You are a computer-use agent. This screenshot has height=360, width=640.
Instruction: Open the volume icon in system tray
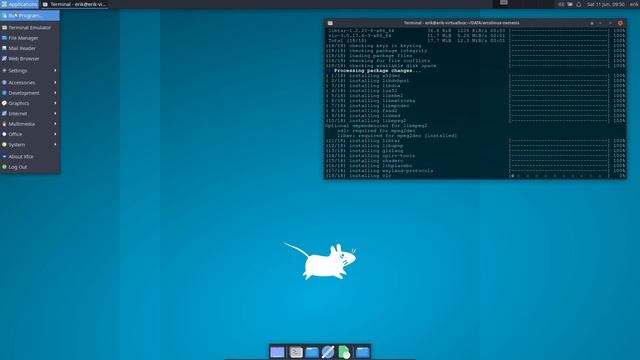click(561, 4)
